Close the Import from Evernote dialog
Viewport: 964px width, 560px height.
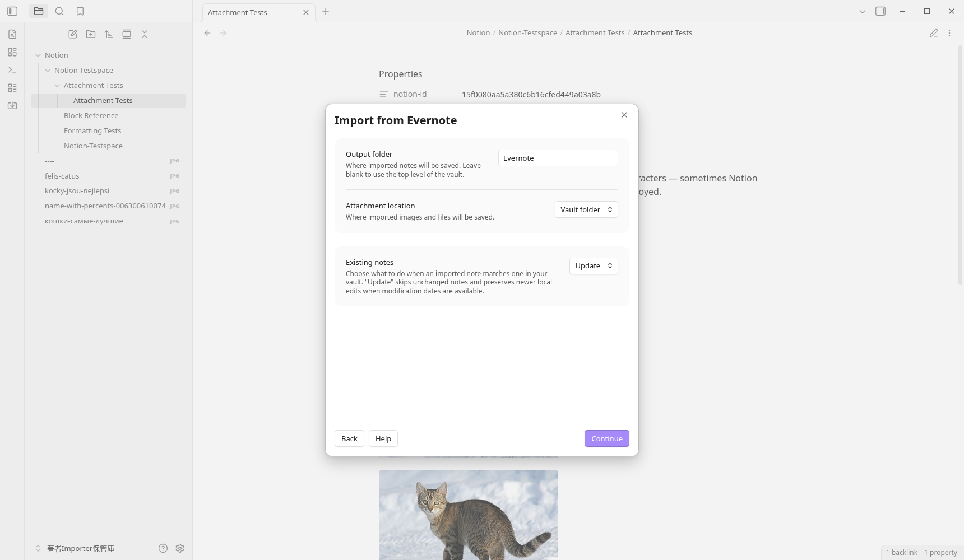(624, 115)
